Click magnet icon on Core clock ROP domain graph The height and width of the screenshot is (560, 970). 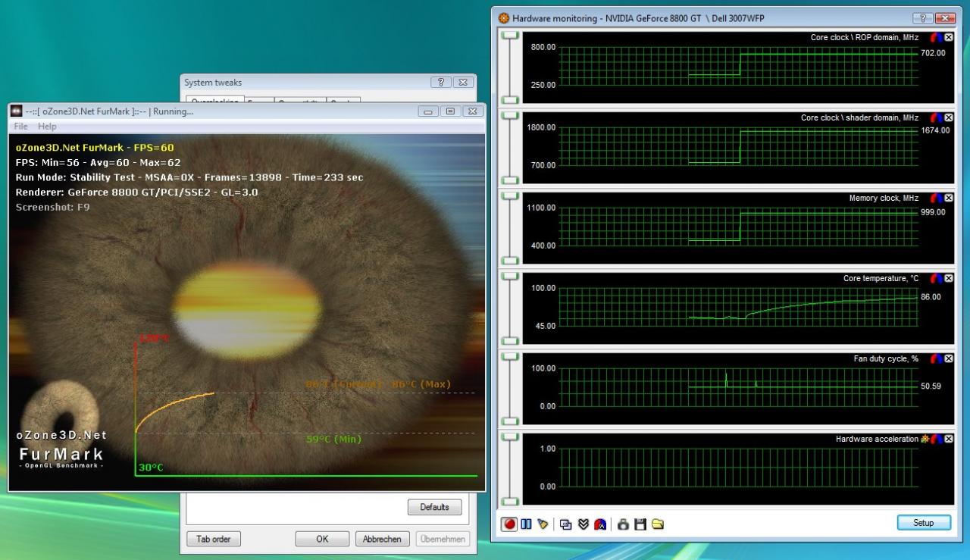[937, 37]
